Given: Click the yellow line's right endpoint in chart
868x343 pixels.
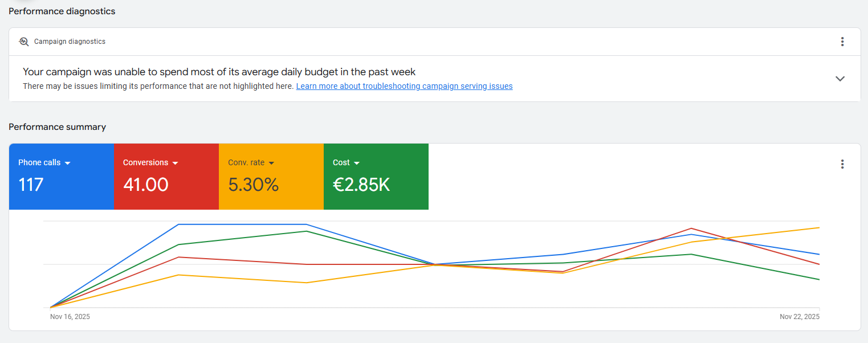Looking at the screenshot, I should 818,228.
